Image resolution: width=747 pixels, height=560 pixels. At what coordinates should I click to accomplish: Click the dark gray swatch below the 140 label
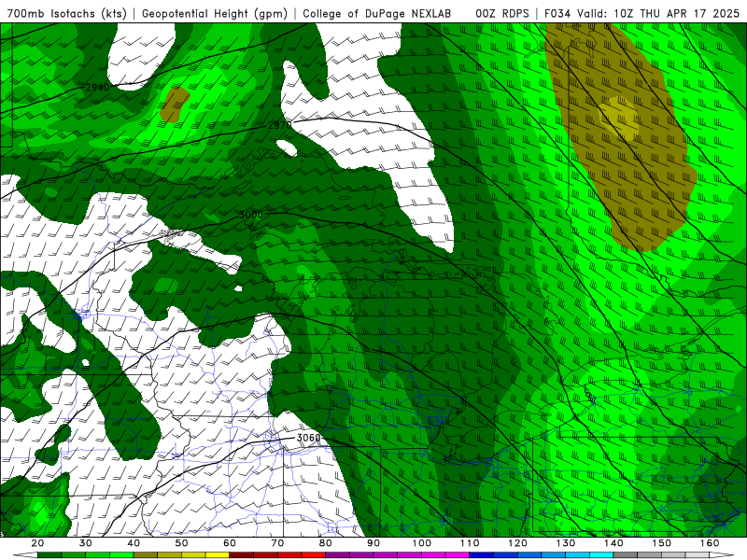pyautogui.click(x=626, y=555)
